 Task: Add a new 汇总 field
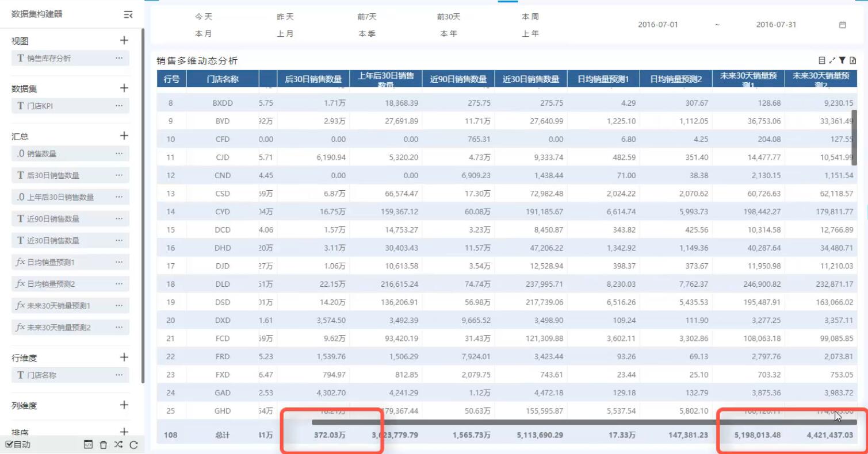point(124,136)
